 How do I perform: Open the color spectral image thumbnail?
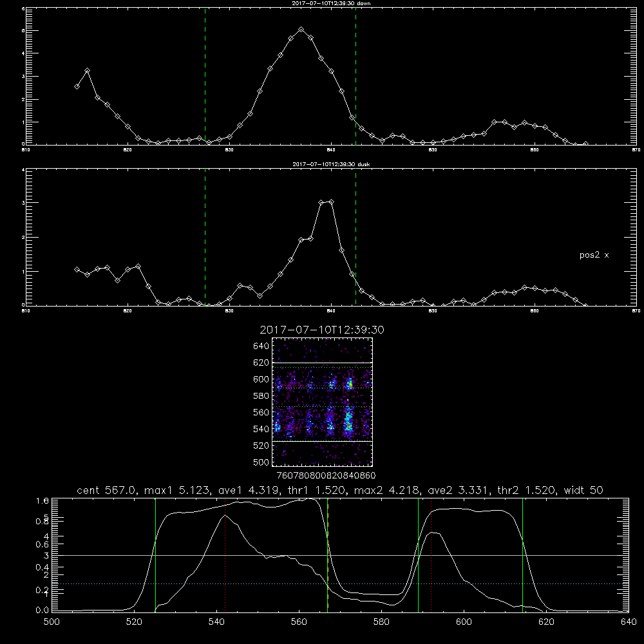click(323, 402)
